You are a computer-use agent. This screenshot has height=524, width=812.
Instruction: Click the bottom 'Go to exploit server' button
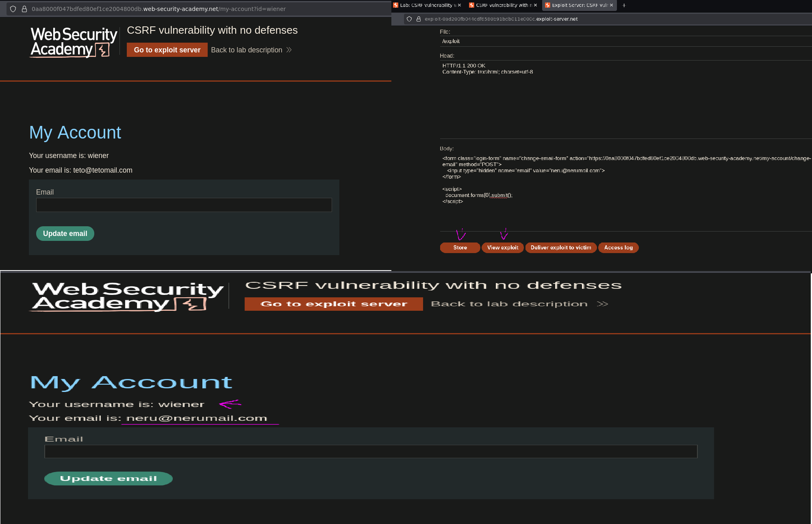coord(334,304)
